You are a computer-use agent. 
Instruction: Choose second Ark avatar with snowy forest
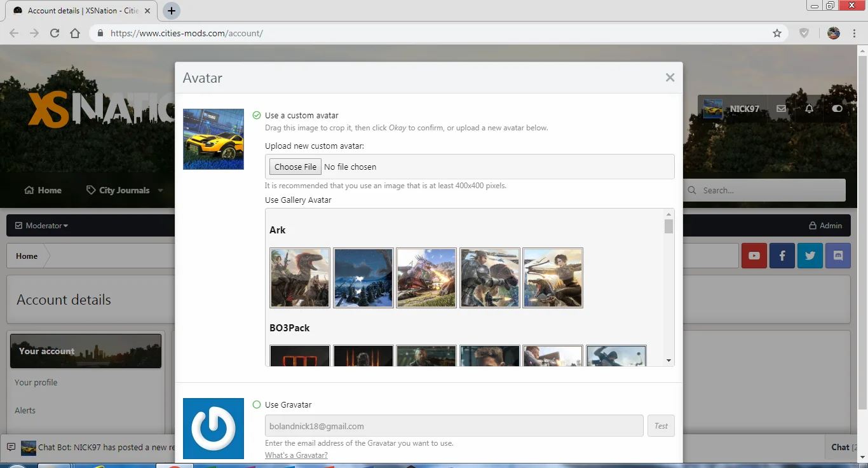[363, 278]
